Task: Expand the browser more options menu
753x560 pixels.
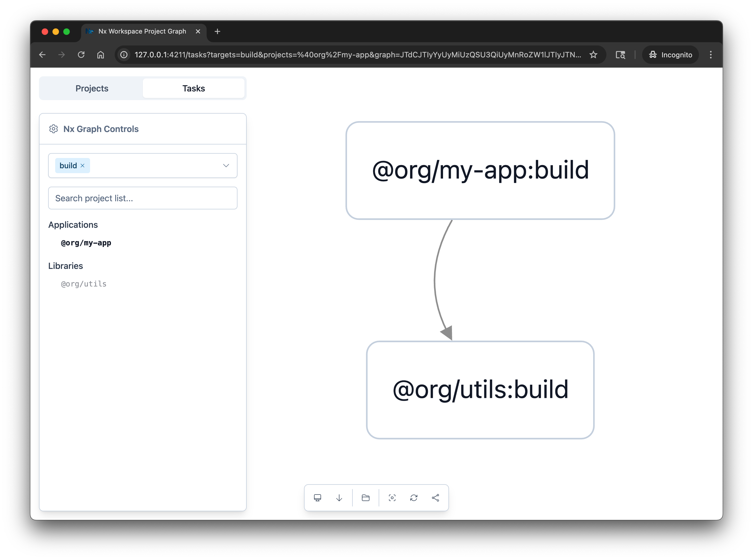Action: tap(711, 55)
